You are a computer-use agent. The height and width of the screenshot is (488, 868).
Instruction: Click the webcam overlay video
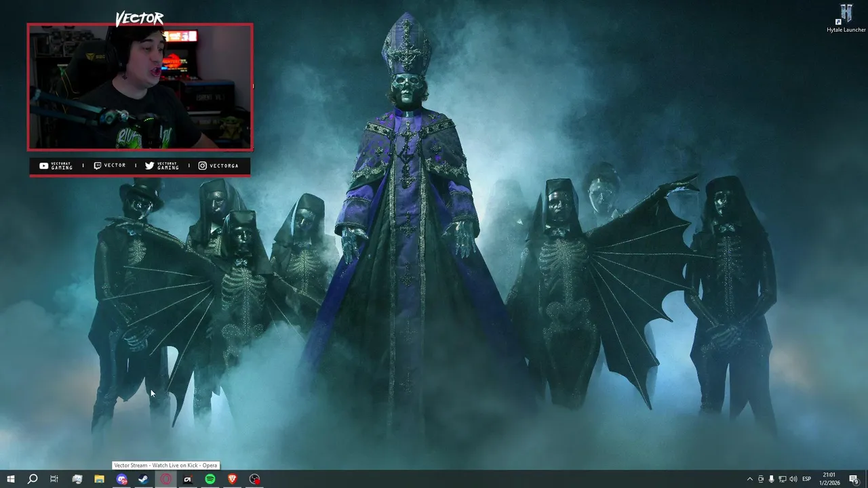tap(140, 87)
